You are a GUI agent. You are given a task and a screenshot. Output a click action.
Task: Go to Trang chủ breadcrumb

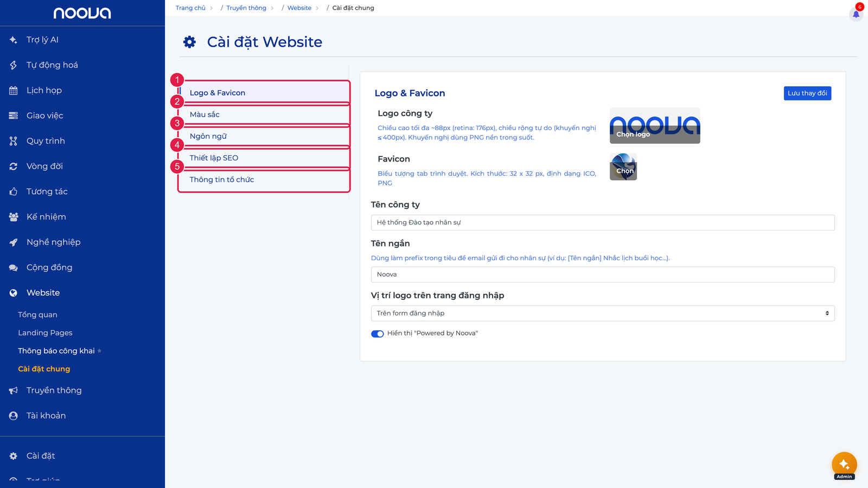(190, 8)
